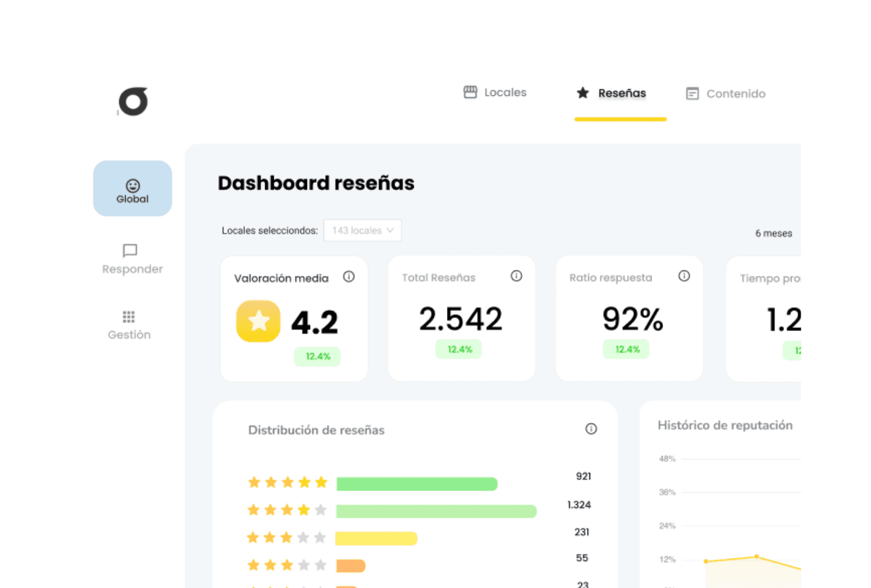Show info for Total Reseñas
This screenshot has height=588, width=871.
(x=517, y=276)
